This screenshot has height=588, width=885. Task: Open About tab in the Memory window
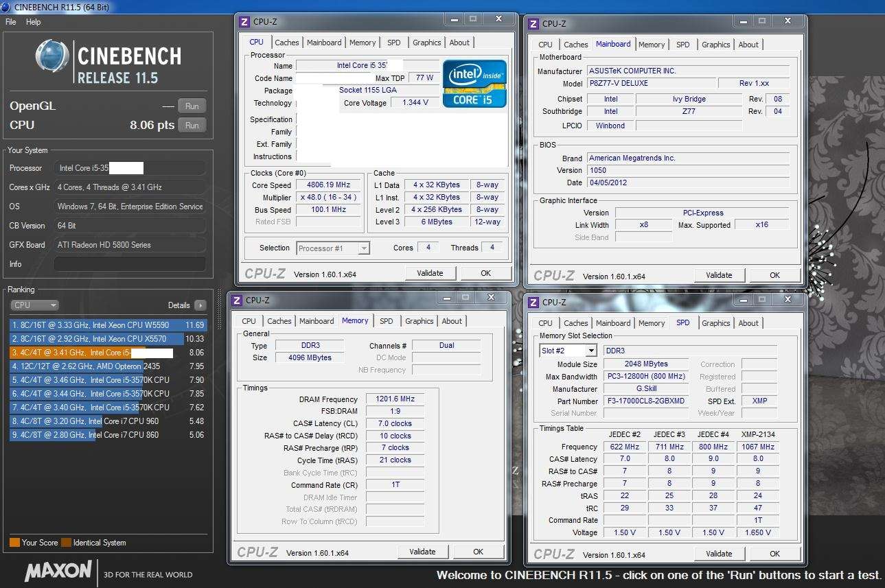pyautogui.click(x=452, y=321)
